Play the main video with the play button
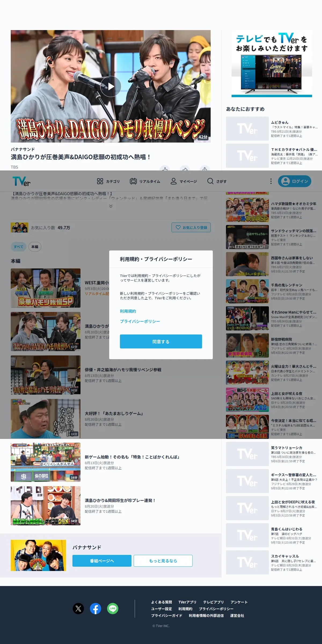This screenshot has height=644, width=322. click(x=111, y=86)
